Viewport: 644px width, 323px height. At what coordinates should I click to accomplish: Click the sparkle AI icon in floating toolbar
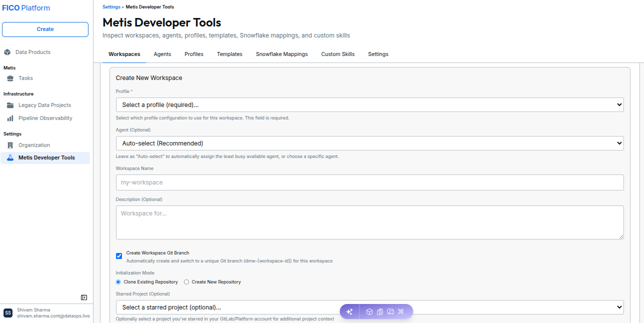(349, 311)
